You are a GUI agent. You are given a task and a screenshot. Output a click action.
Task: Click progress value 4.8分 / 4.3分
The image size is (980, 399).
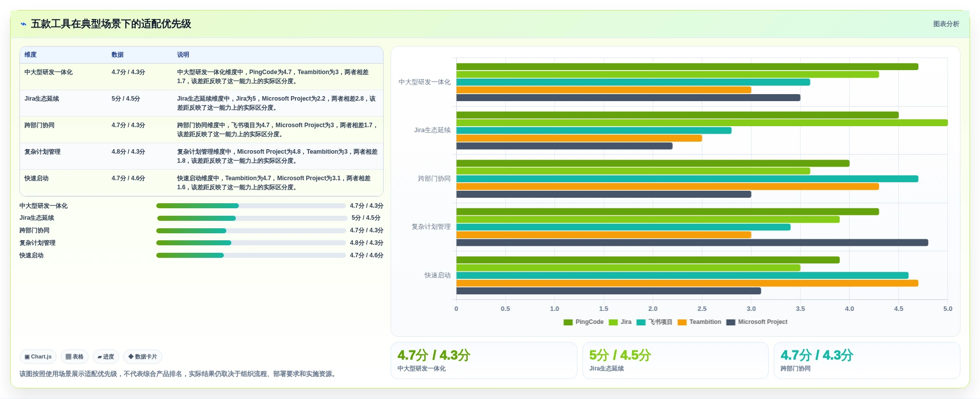367,243
